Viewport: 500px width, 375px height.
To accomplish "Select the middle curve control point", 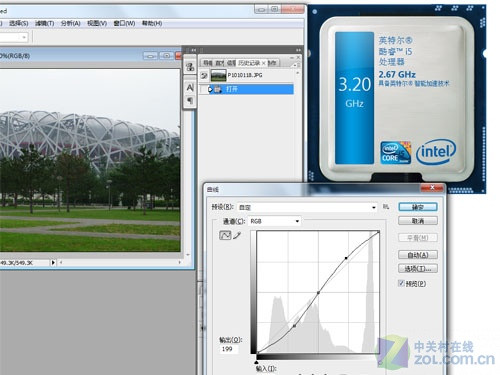I will pos(318,292).
